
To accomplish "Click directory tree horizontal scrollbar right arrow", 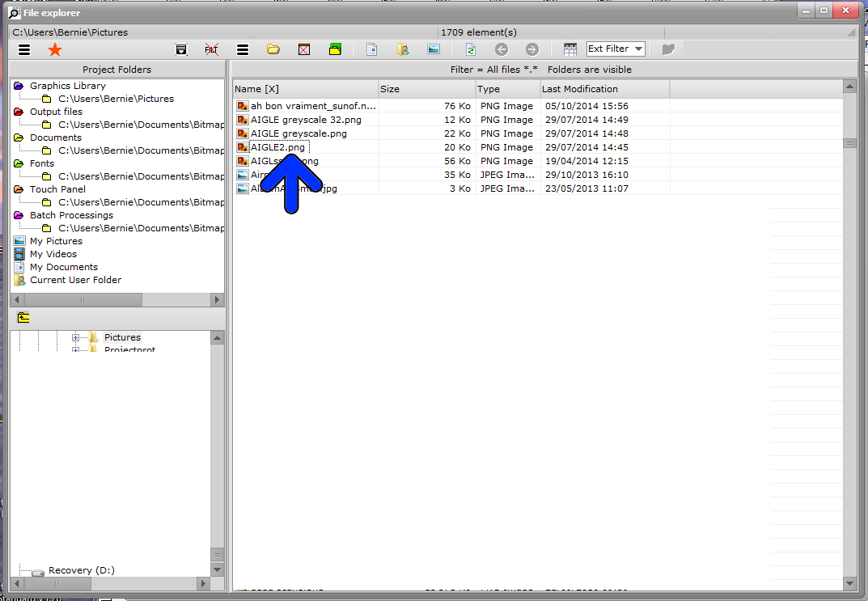I will (203, 583).
